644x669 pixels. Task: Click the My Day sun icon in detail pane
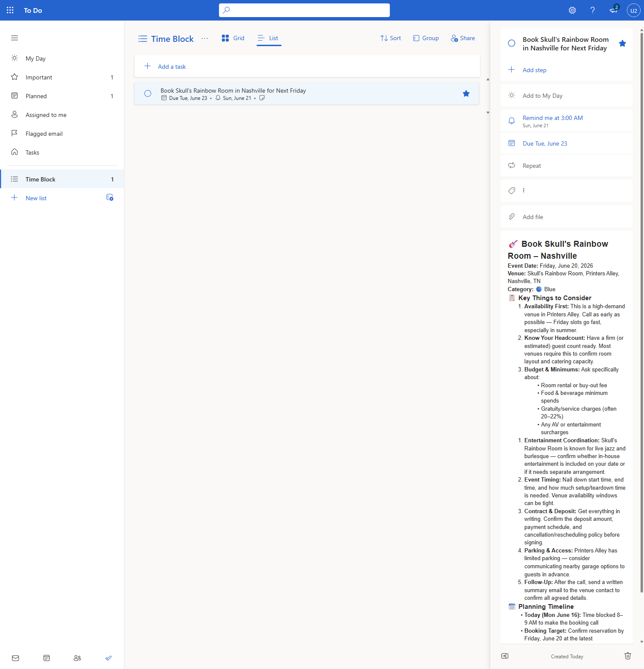(x=512, y=95)
